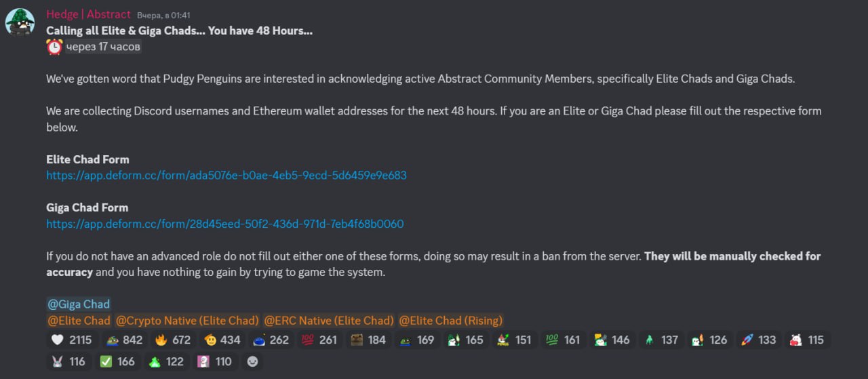Click the green 100 reaction showing 161
Viewport: 868px width, 379px height.
(x=563, y=340)
